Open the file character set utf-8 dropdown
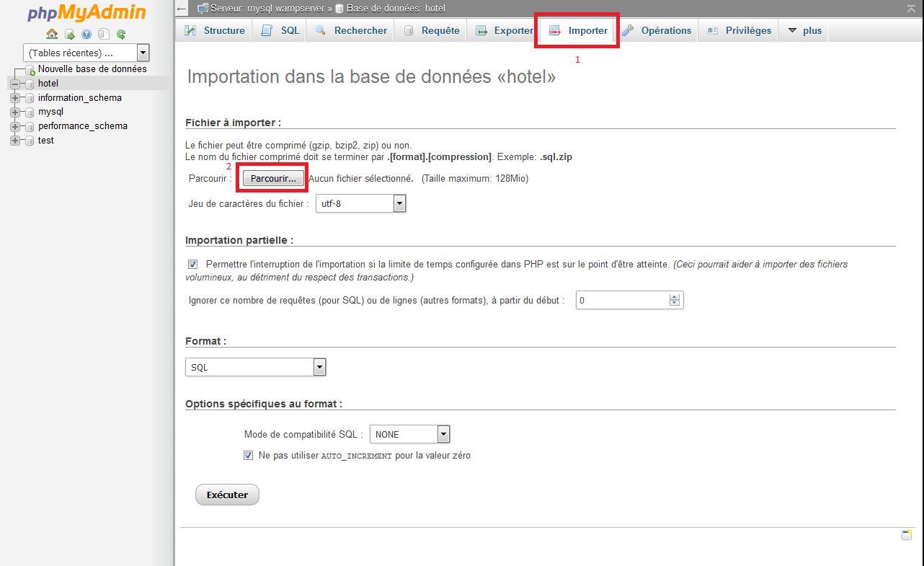This screenshot has height=566, width=924. pyautogui.click(x=360, y=204)
